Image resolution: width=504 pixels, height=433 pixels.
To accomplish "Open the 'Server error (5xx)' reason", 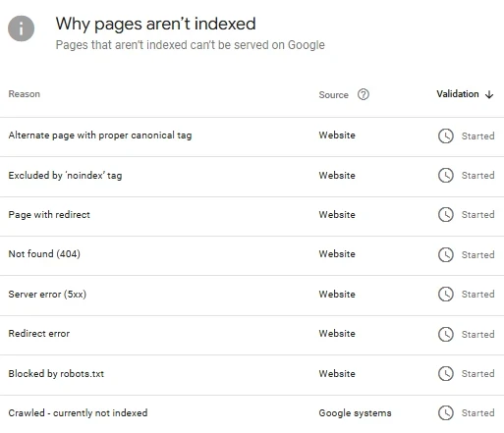I will [47, 295].
